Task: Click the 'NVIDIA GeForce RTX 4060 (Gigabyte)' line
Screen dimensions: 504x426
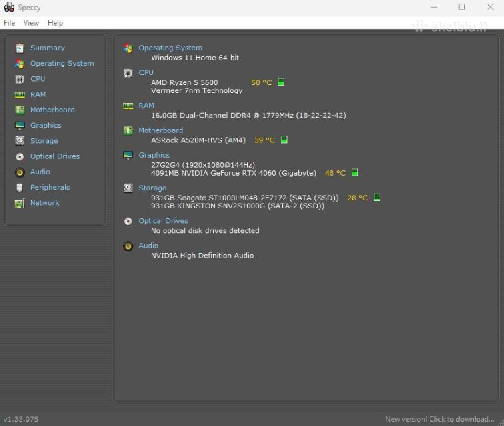Action: point(234,173)
